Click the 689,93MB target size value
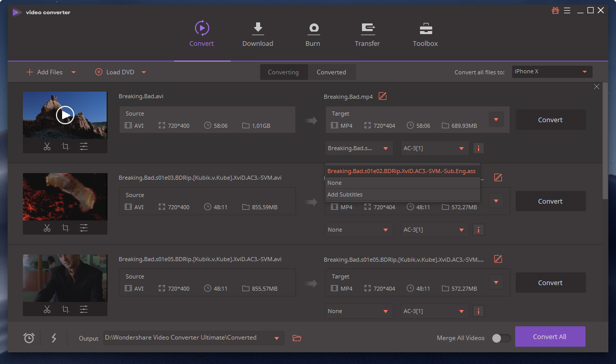The height and width of the screenshot is (364, 616). tap(465, 126)
